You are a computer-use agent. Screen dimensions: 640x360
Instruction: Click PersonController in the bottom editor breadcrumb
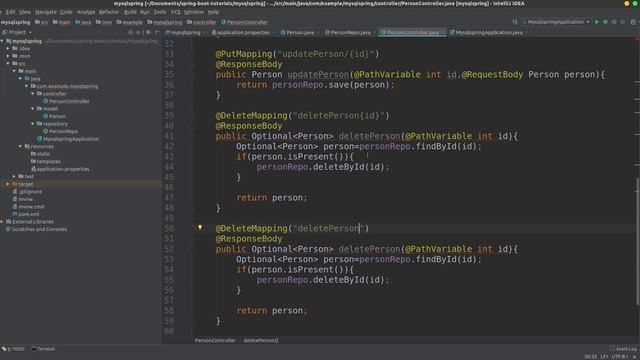(x=215, y=340)
